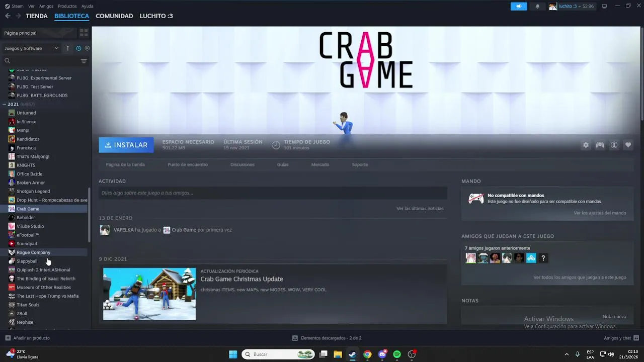Open friends and chat icon
The height and width of the screenshot is (362, 644).
tap(636, 338)
